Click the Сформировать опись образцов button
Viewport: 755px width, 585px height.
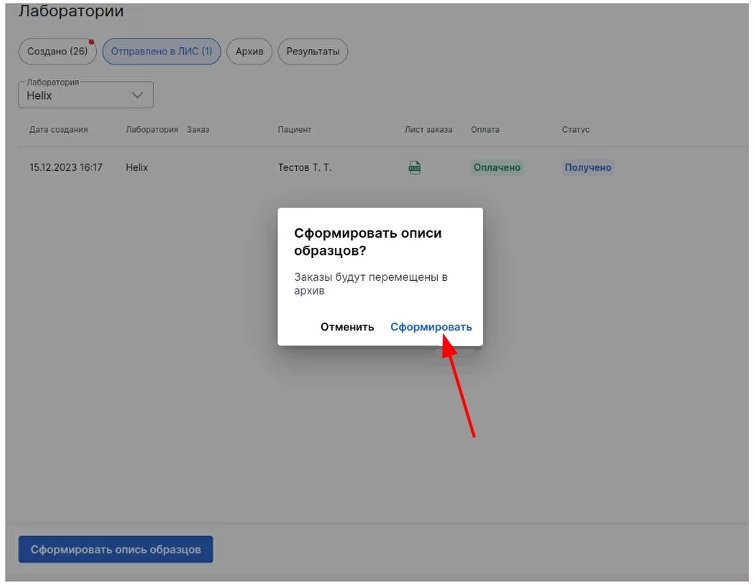coord(116,549)
